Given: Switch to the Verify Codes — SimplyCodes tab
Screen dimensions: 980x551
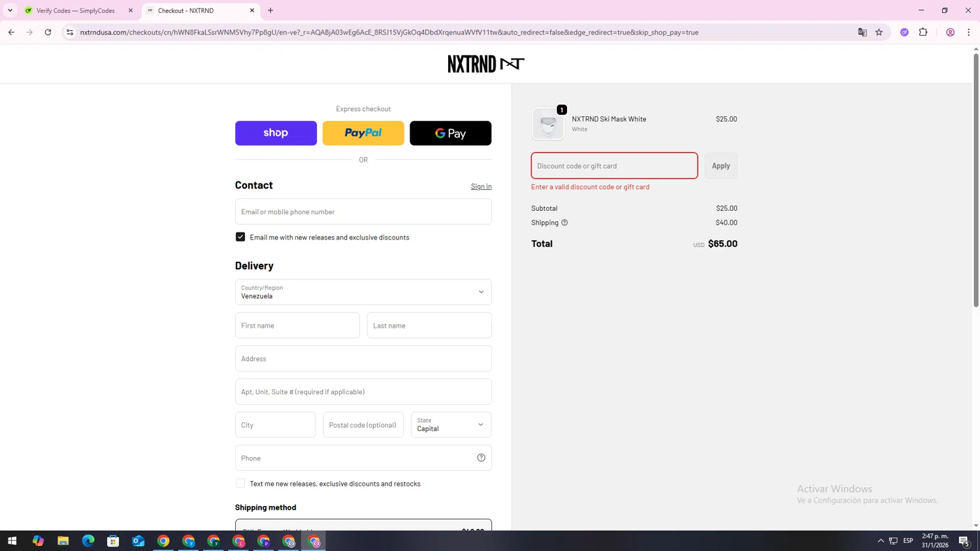Looking at the screenshot, I should pos(75,10).
